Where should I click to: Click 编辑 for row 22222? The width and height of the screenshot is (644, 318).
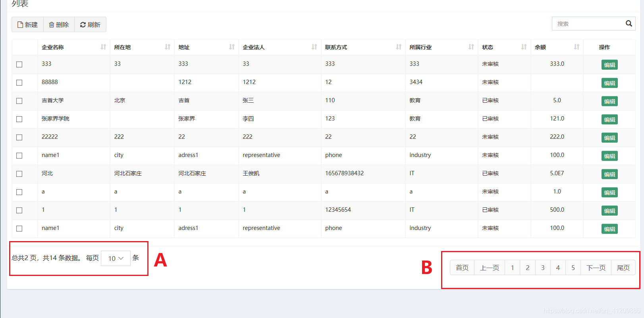coord(609,138)
